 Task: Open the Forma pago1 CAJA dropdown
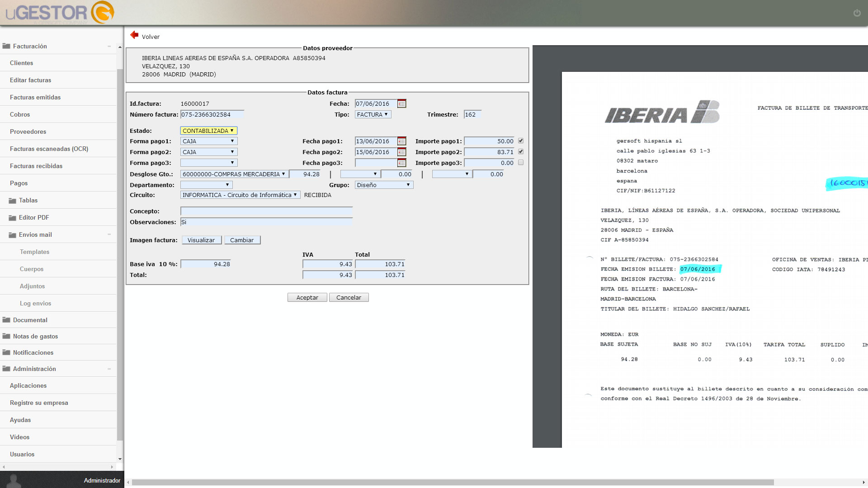coord(208,141)
